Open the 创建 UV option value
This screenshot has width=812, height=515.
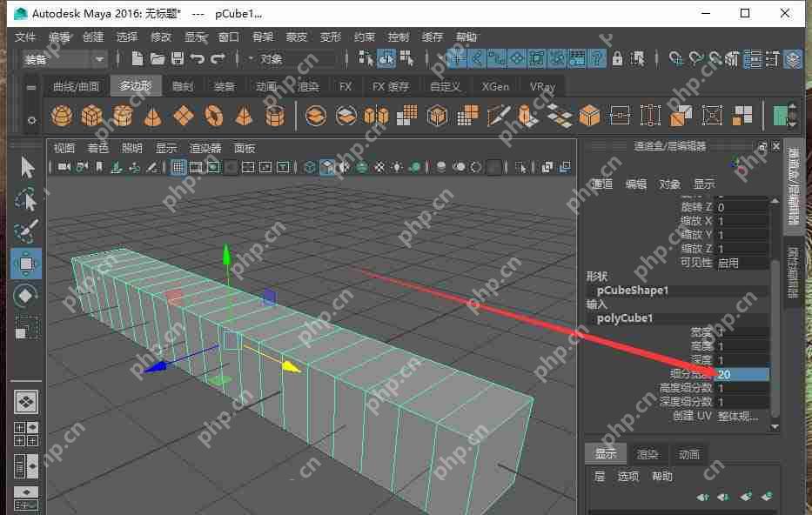742,416
